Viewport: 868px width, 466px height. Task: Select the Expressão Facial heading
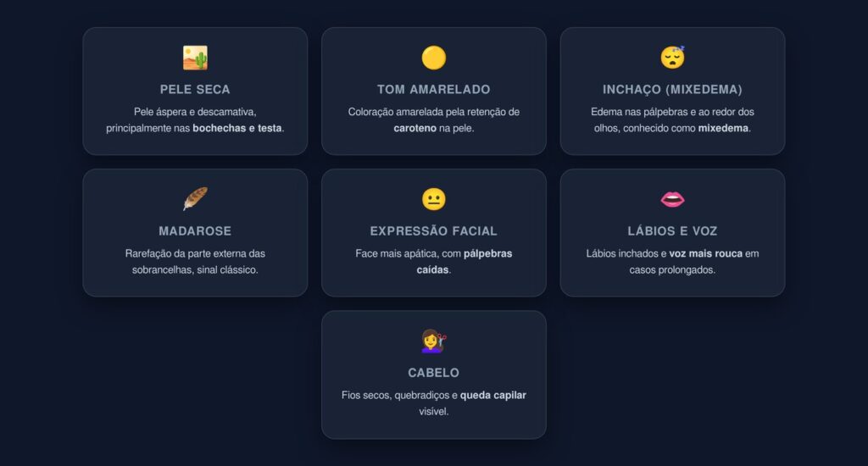[x=434, y=230]
